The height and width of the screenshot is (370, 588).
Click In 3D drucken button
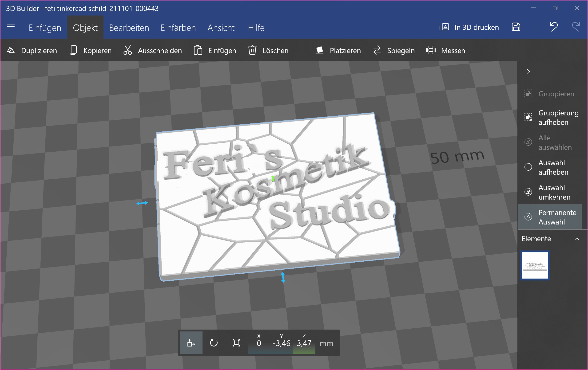(x=469, y=27)
